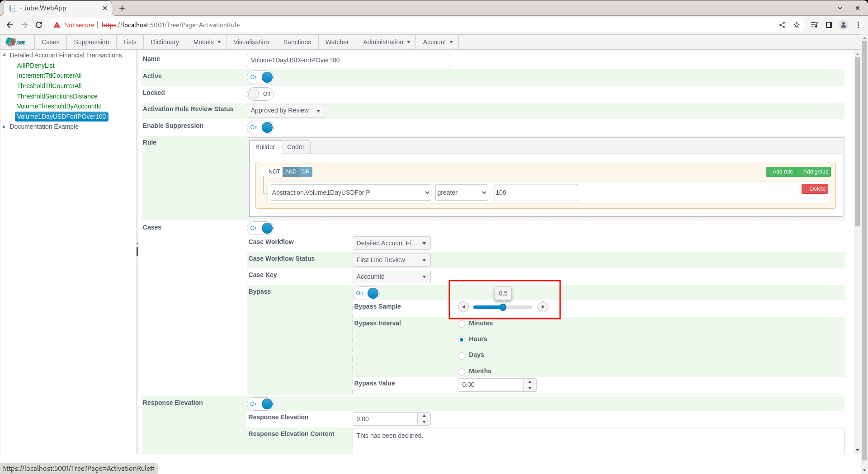Open Activation Rule Review Status dropdown
The width and height of the screenshot is (868, 474).
(286, 111)
